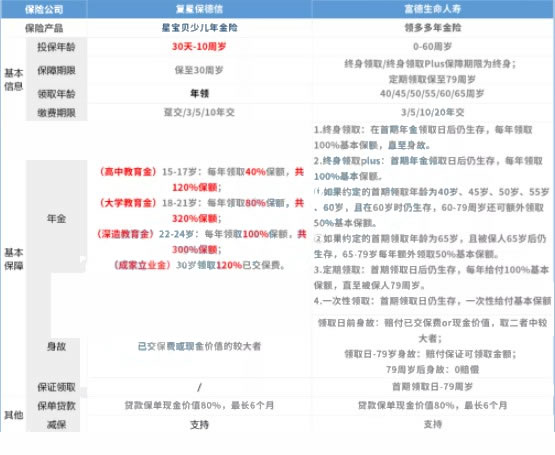This screenshot has height=455, width=555.
Task: Click the red (高中教育金) text
Action: click(x=127, y=172)
